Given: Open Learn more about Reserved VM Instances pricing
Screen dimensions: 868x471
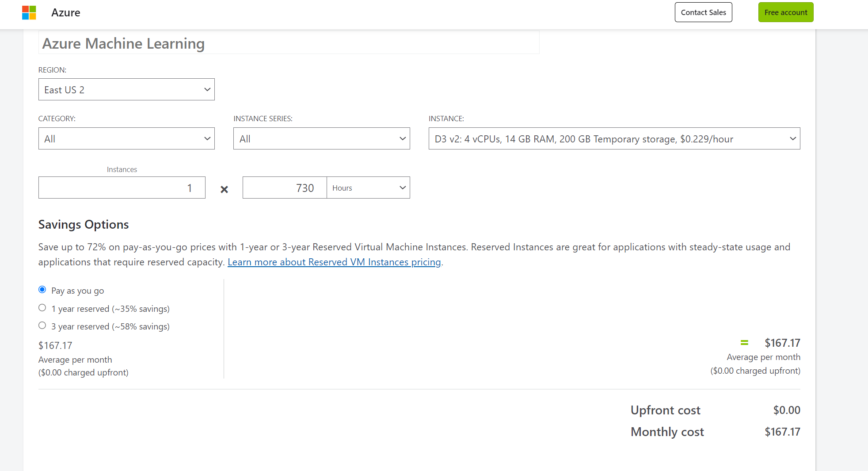Looking at the screenshot, I should pyautogui.click(x=334, y=262).
